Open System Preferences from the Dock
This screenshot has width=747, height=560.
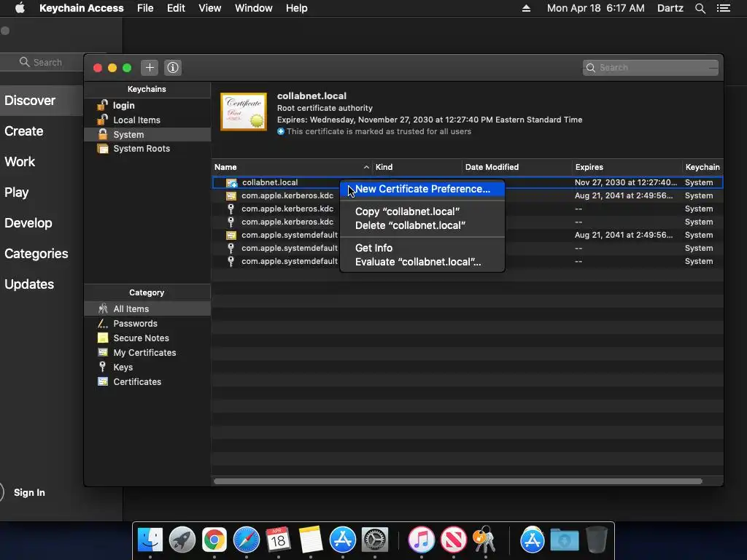point(375,540)
